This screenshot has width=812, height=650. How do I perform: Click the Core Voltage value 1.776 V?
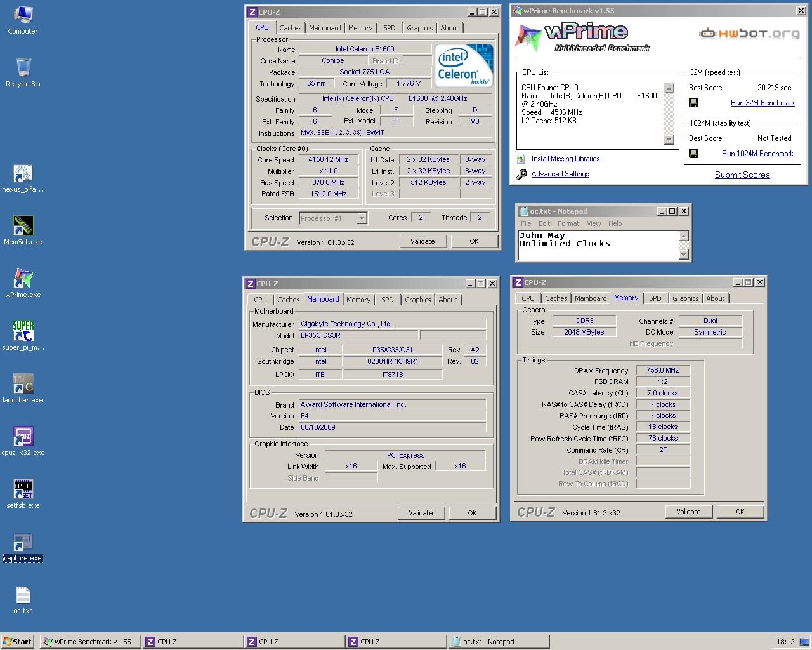408,83
